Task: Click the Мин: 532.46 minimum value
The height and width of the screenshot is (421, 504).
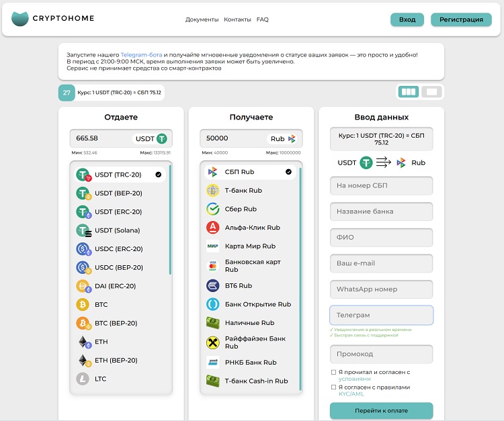Action: click(84, 153)
